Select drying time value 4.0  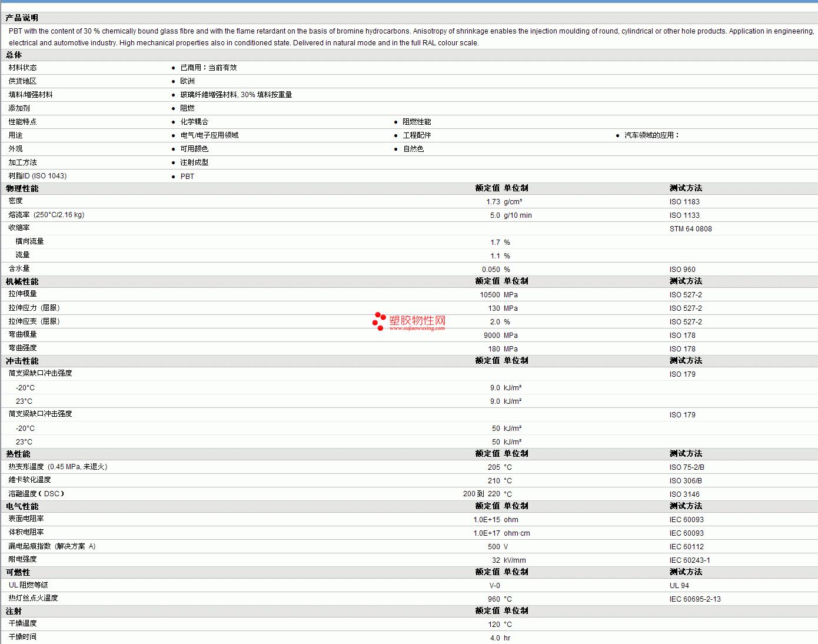coord(495,638)
